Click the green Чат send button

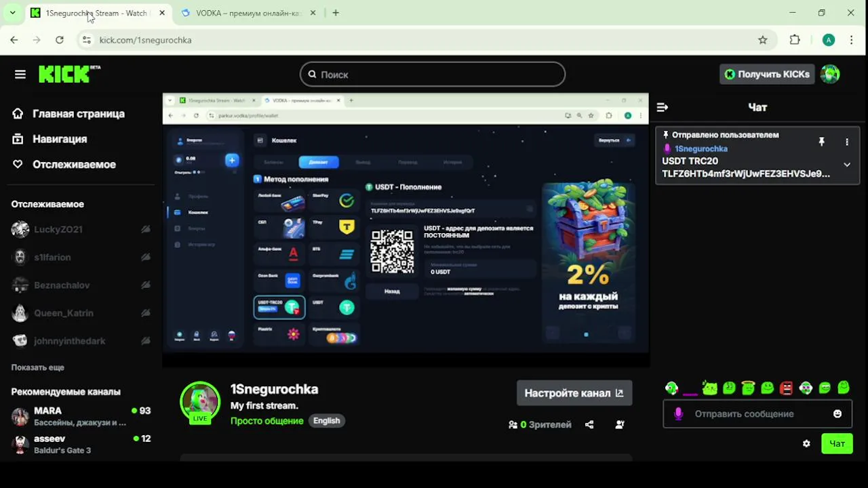pyautogui.click(x=837, y=443)
